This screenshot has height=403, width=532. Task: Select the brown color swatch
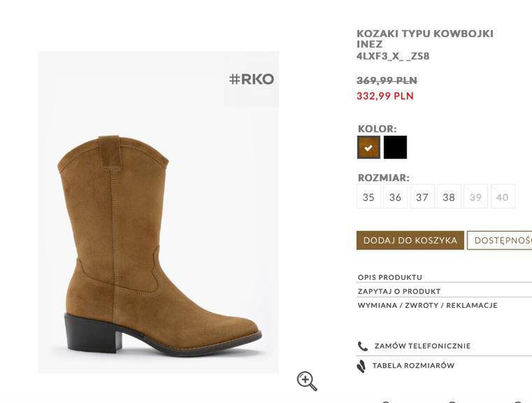[x=368, y=148]
